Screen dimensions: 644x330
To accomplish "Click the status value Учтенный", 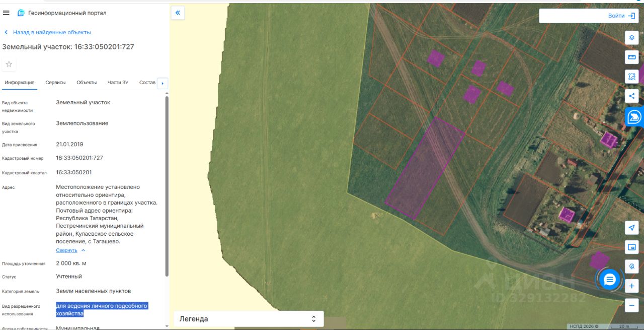I will click(x=69, y=277).
